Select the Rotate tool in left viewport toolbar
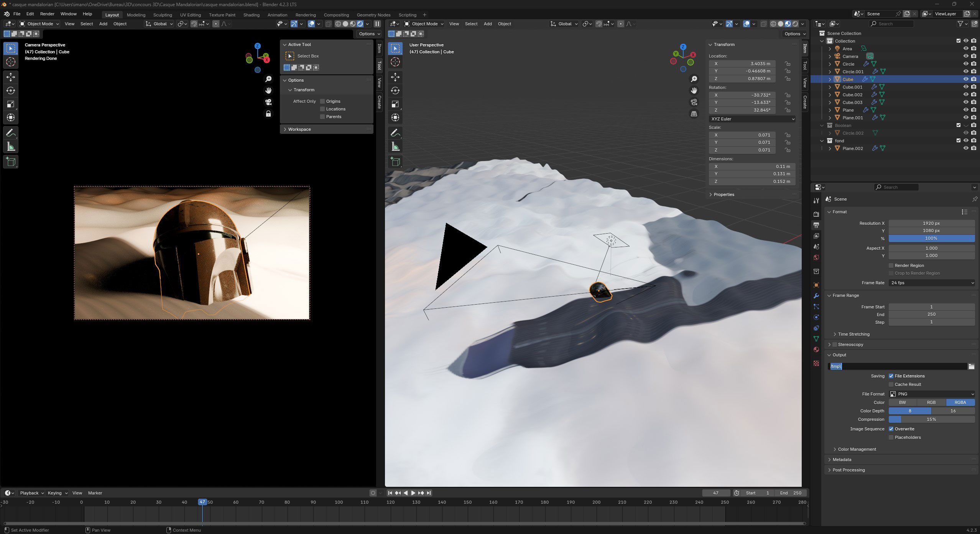Screen dimensions: 980x534 (x=11, y=91)
